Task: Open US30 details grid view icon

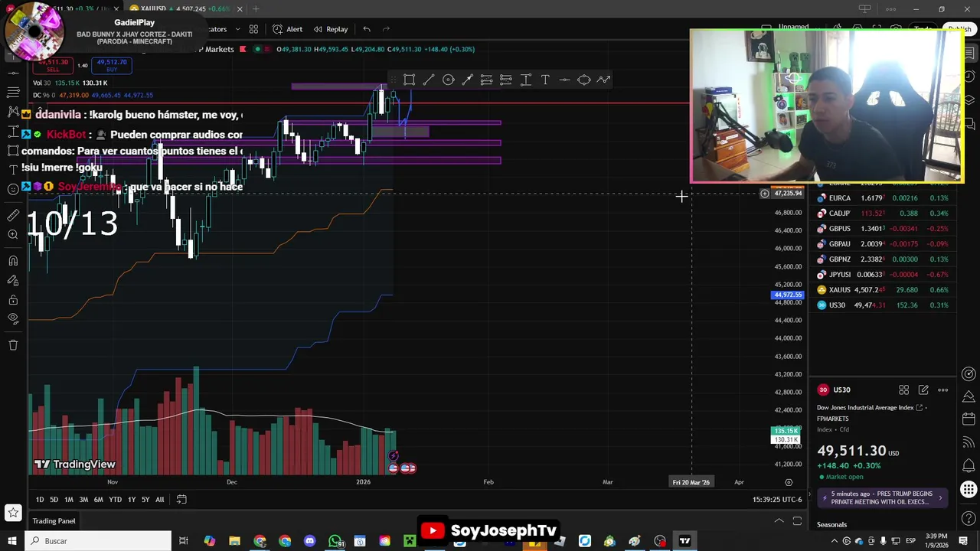Action: pyautogui.click(x=903, y=390)
